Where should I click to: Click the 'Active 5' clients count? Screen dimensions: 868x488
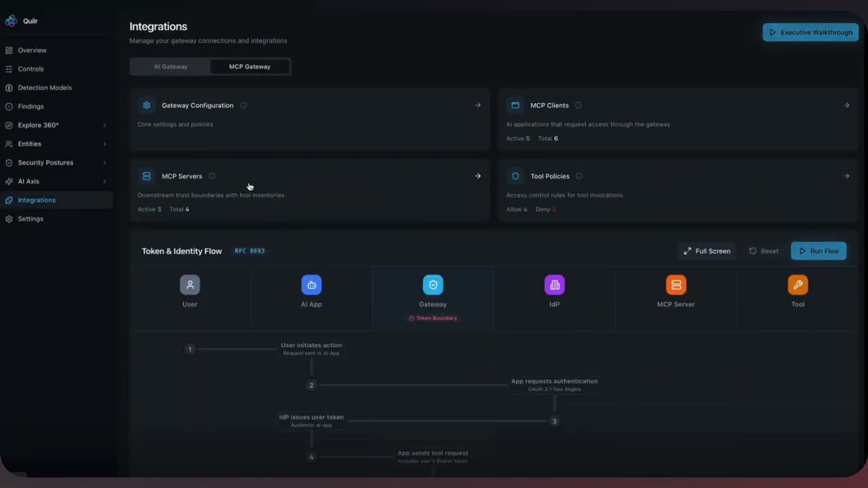click(x=518, y=138)
